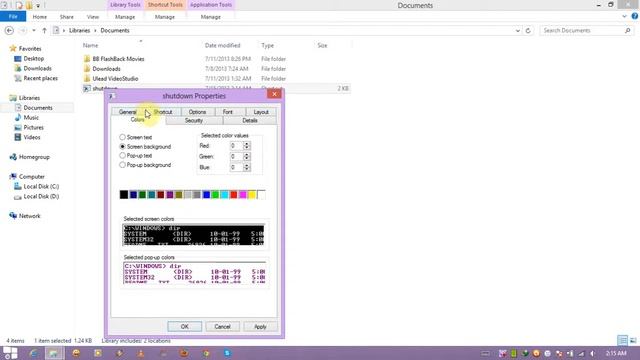Close the shutdown Properties dialog
The width and height of the screenshot is (640, 360).
click(274, 94)
